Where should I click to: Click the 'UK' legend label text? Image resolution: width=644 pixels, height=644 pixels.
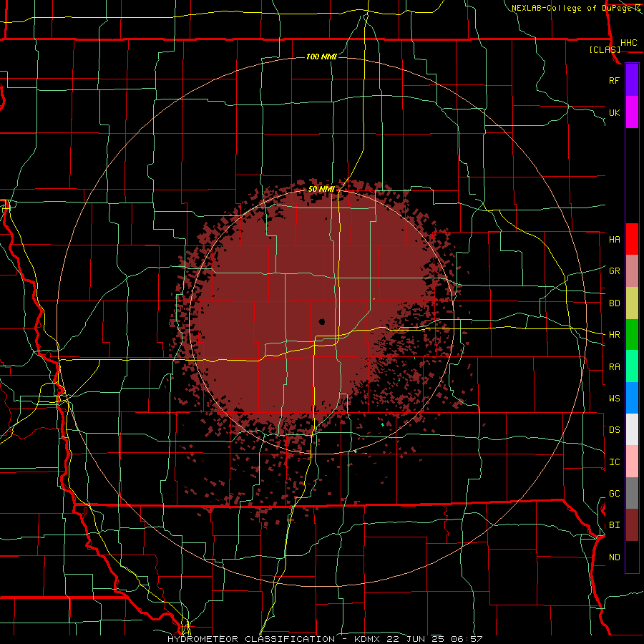(x=614, y=112)
